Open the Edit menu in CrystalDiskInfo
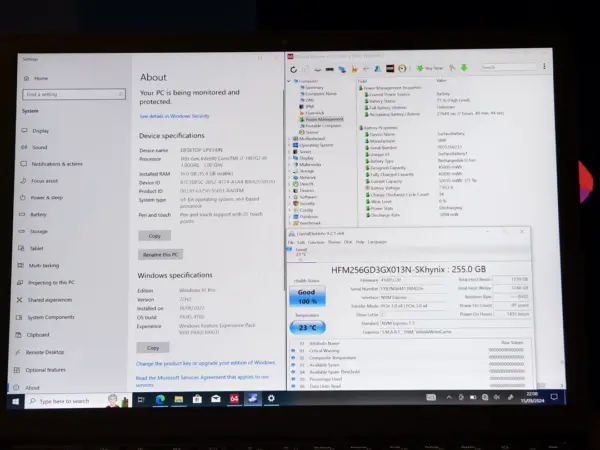600x450 pixels. (301, 243)
